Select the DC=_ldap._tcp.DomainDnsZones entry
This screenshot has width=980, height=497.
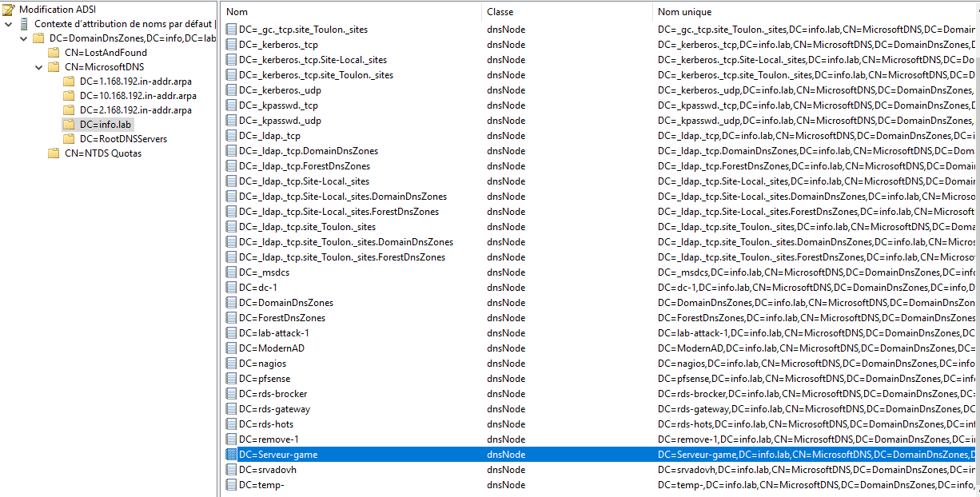[x=308, y=151]
